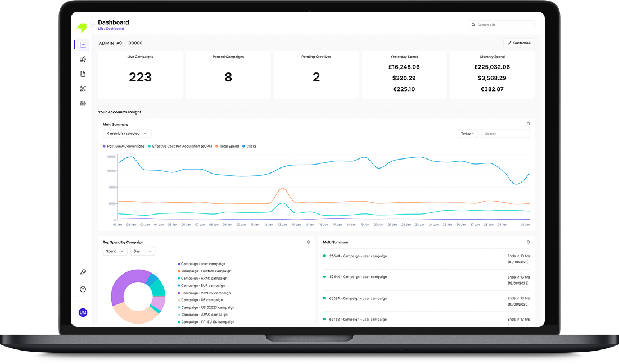The width and height of the screenshot is (619, 364).
Task: Click the Search Lift input field
Action: (x=502, y=25)
